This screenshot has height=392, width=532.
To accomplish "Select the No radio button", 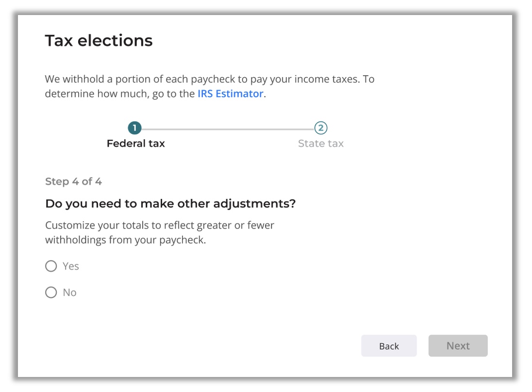I will 51,293.
